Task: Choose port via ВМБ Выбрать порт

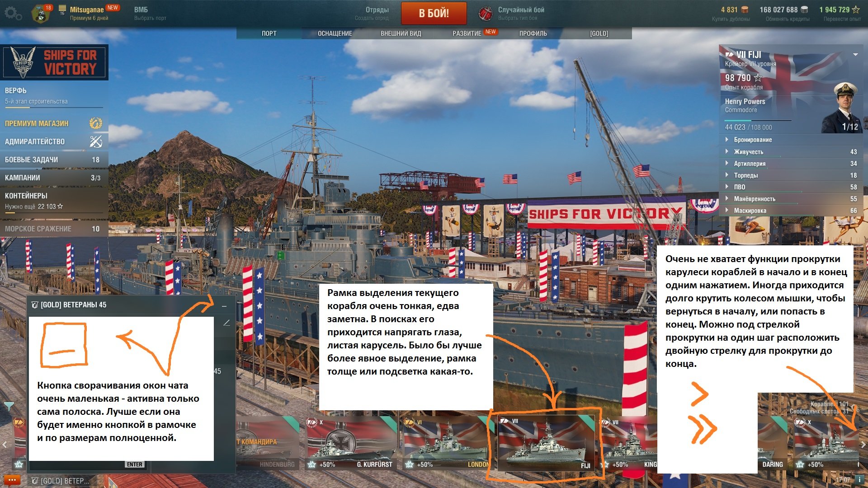Action: click(150, 14)
